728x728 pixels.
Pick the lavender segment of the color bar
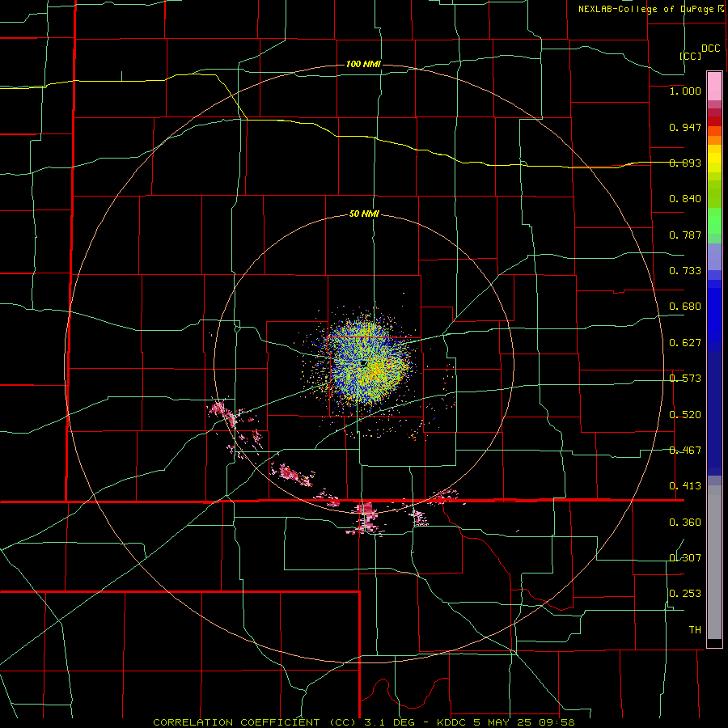click(714, 256)
